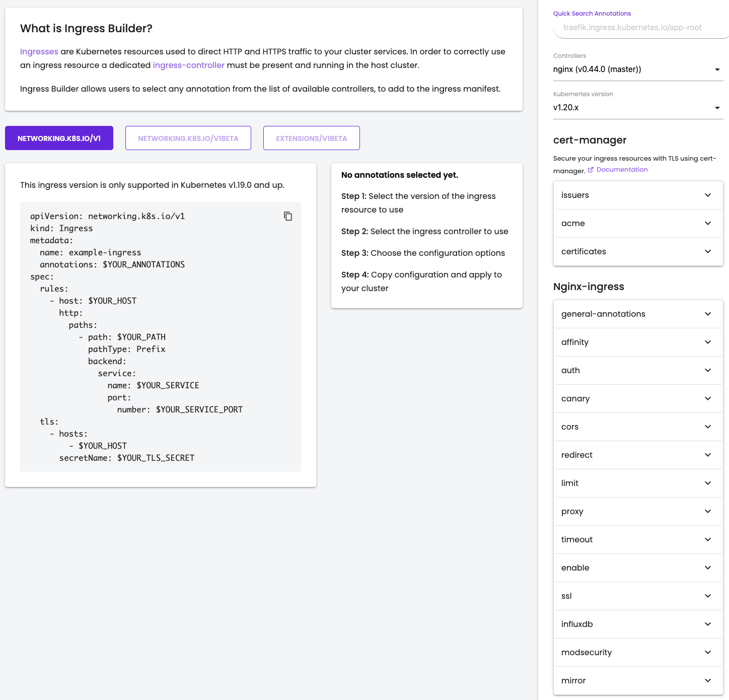The width and height of the screenshot is (729, 700).
Task: Copy the ingress YAML manifest to clipboard
Action: (288, 216)
